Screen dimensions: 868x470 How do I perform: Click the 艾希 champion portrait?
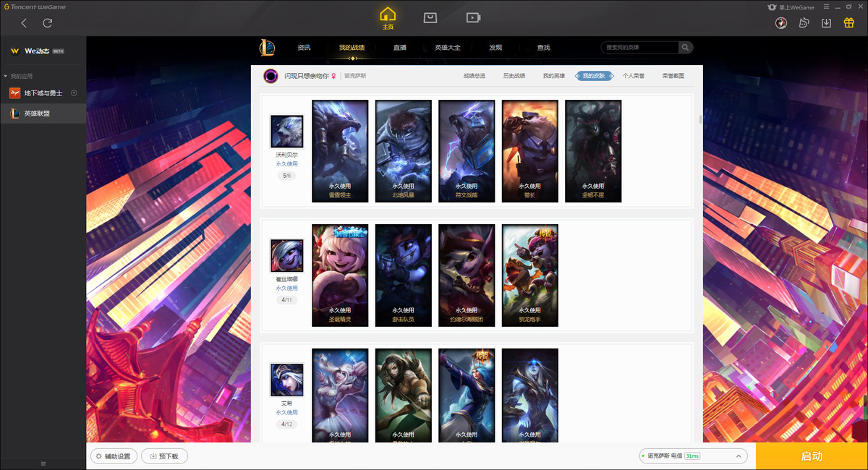click(286, 380)
